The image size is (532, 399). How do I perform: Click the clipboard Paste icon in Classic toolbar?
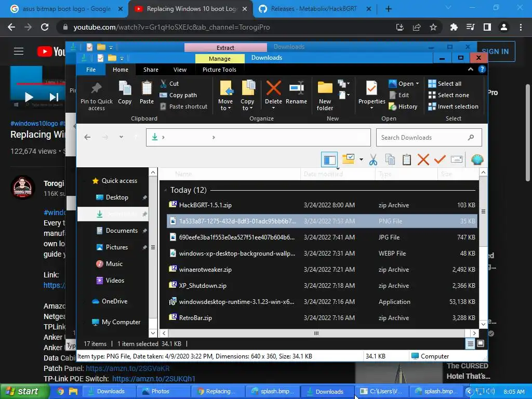(x=406, y=159)
